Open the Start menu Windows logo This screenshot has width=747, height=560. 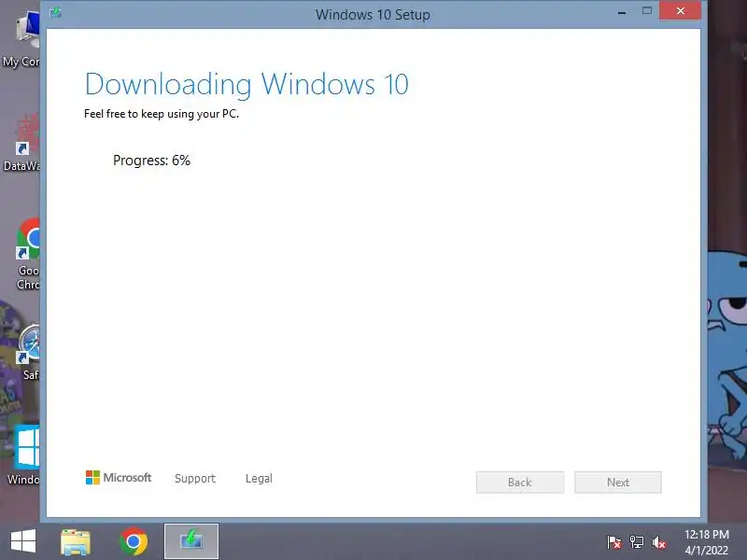[23, 541]
